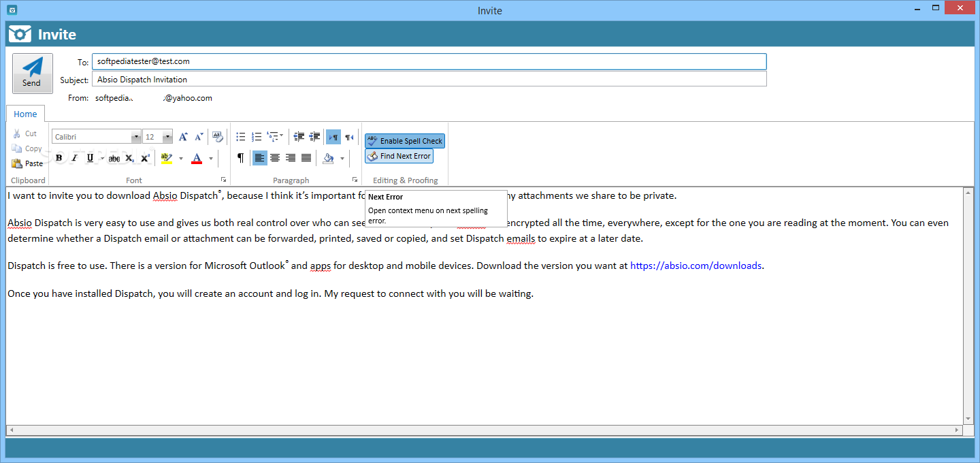980x463 pixels.
Task: Click the misspelled word "apps" in the message
Action: click(x=321, y=266)
